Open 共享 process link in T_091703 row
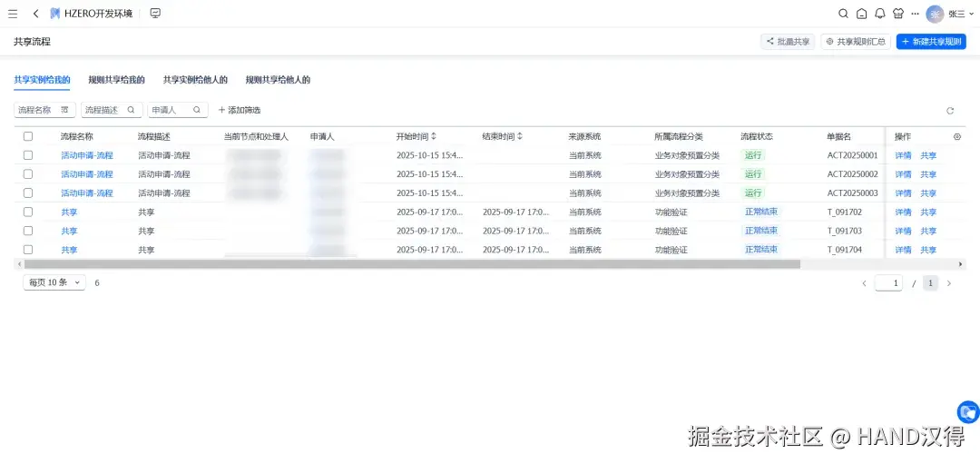The image size is (980, 464). pyautogui.click(x=69, y=231)
